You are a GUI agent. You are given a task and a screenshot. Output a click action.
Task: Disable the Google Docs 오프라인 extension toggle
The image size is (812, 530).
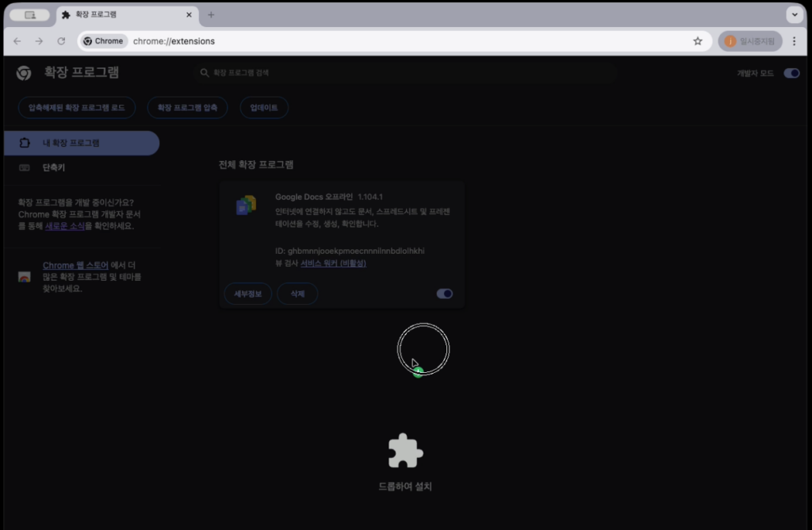click(445, 294)
